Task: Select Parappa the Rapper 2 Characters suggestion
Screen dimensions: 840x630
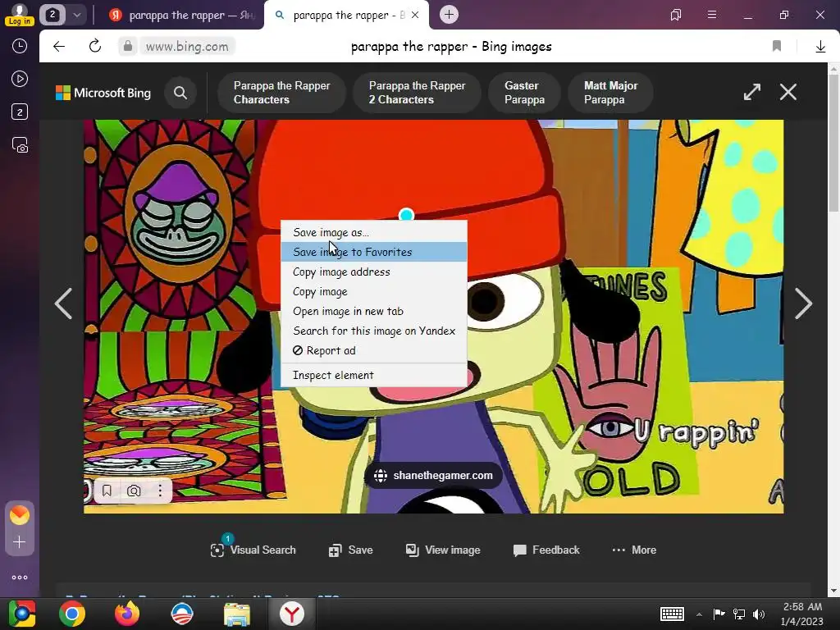Action: [417, 93]
